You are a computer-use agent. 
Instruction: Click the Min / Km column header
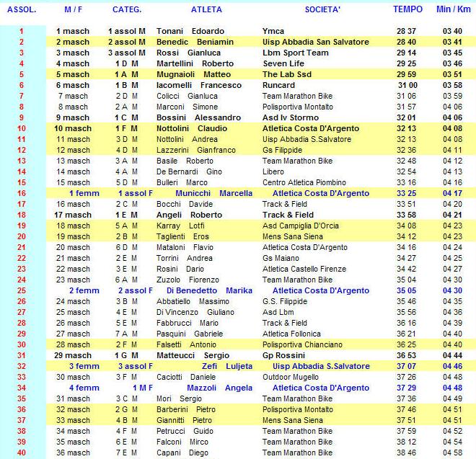[x=452, y=10]
